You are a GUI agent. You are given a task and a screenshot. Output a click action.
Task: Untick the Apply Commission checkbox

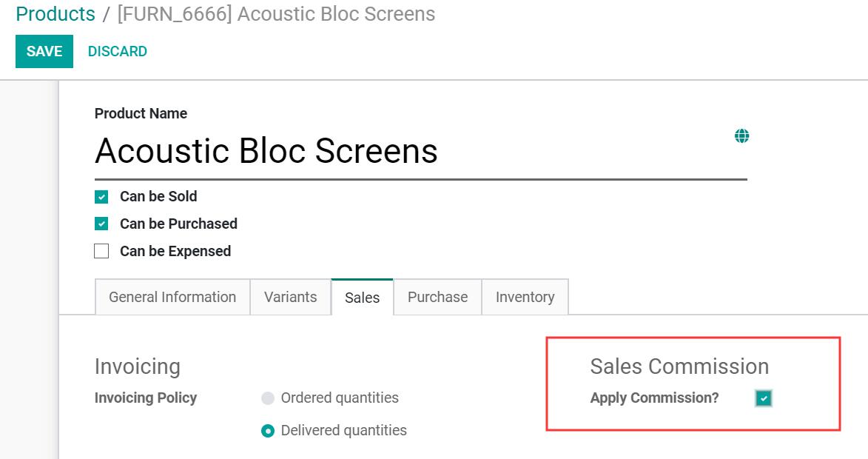coord(764,398)
